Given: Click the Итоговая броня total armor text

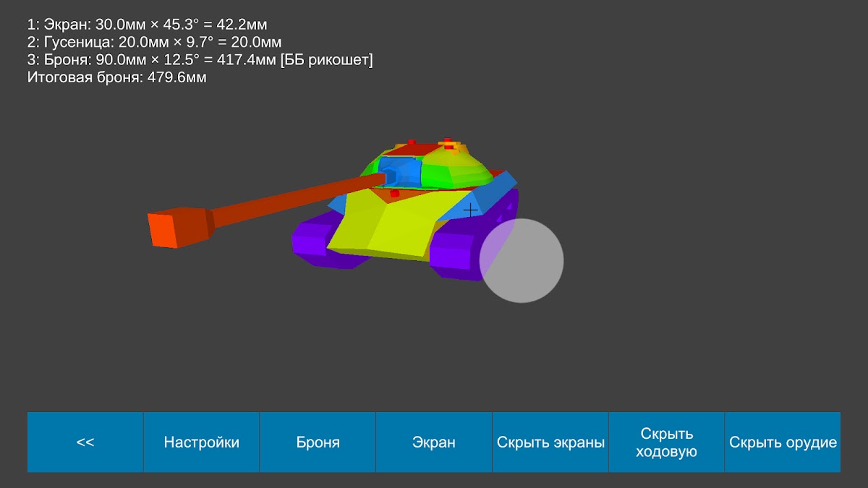Looking at the screenshot, I should 117,78.
